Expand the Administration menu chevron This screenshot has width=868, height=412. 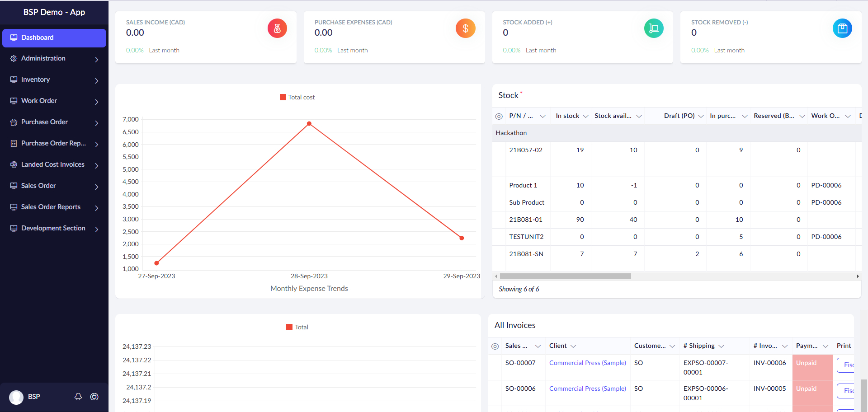pos(96,59)
